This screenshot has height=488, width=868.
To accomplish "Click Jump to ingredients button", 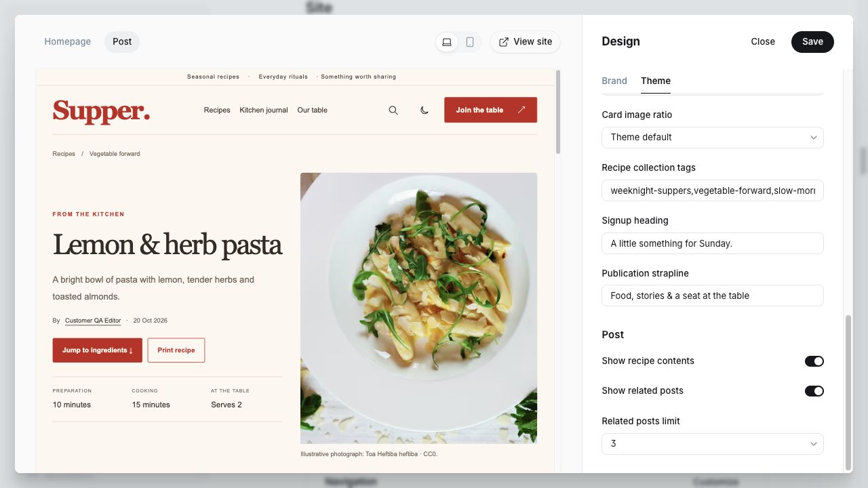I will pyautogui.click(x=98, y=350).
